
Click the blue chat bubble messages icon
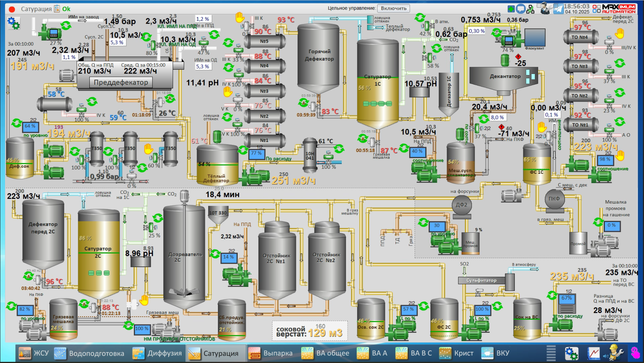(x=521, y=9)
